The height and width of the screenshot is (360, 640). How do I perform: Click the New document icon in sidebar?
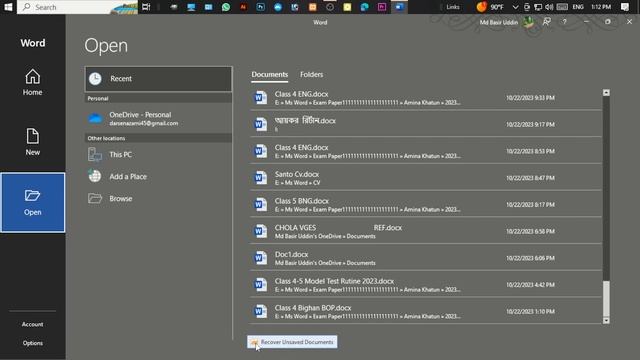click(32, 136)
